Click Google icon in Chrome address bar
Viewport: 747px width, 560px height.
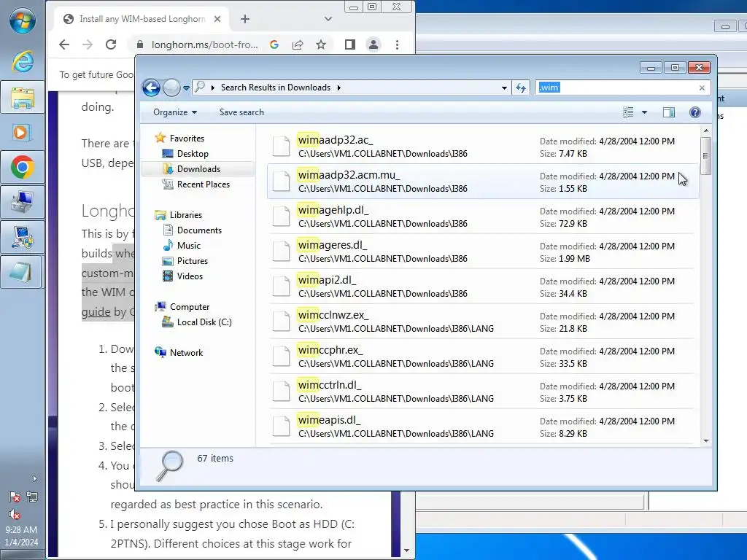click(274, 44)
